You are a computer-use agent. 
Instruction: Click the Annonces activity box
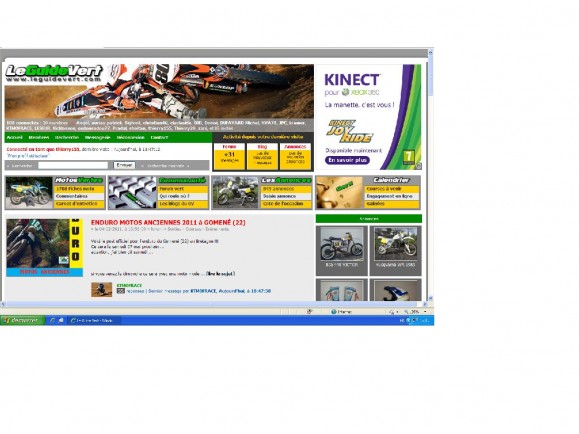[x=295, y=157]
